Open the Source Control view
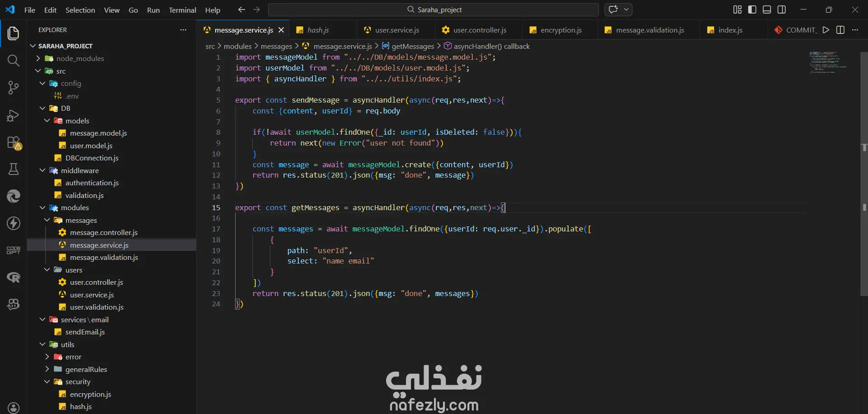Screen dimensions: 868x414 point(14,88)
